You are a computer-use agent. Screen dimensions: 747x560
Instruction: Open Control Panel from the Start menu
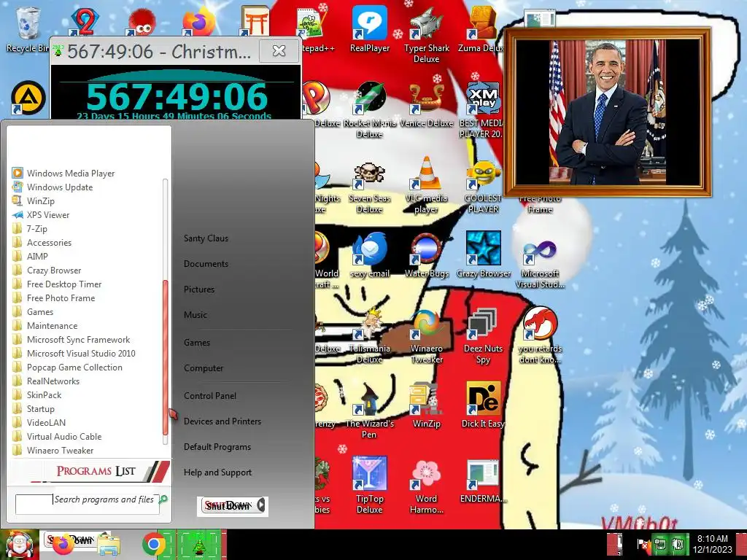(x=210, y=396)
